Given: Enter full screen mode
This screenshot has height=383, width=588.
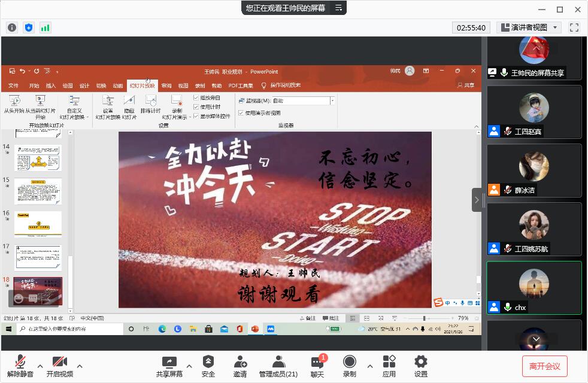Looking at the screenshot, I should click(x=574, y=28).
